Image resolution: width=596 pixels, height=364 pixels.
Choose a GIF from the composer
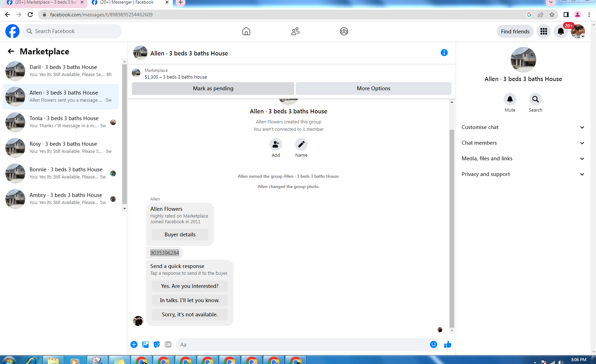(x=168, y=344)
